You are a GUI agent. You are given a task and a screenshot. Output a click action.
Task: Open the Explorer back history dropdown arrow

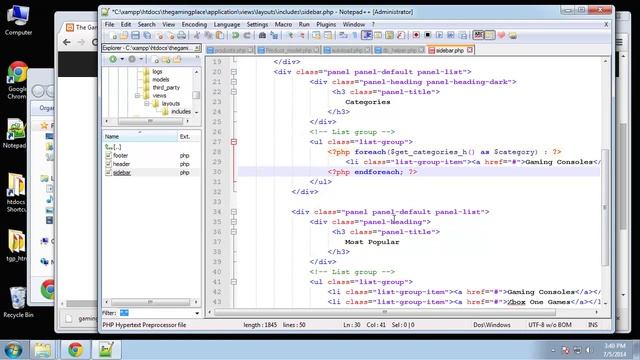(x=122, y=59)
